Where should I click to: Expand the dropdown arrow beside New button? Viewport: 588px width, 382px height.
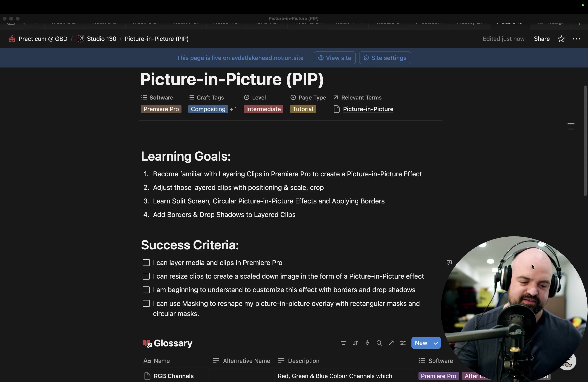pyautogui.click(x=436, y=343)
